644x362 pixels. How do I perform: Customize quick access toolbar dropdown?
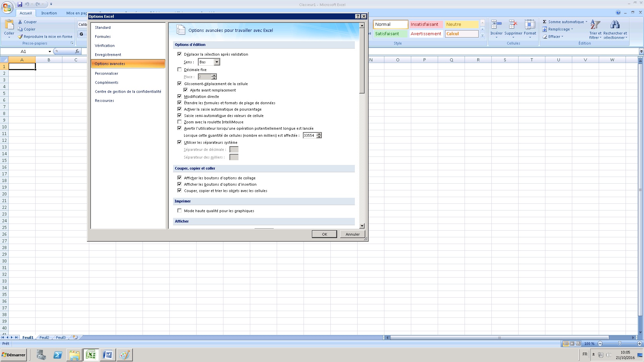coord(51,4)
